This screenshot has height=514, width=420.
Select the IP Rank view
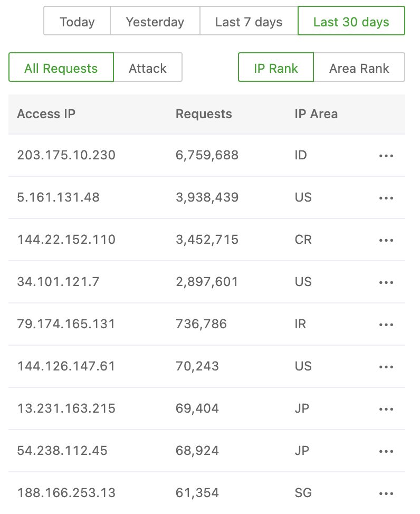click(x=276, y=68)
